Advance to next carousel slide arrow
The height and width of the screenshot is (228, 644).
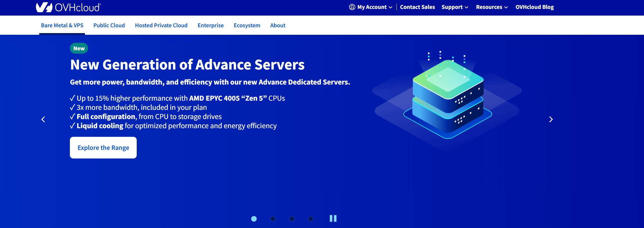(550, 119)
